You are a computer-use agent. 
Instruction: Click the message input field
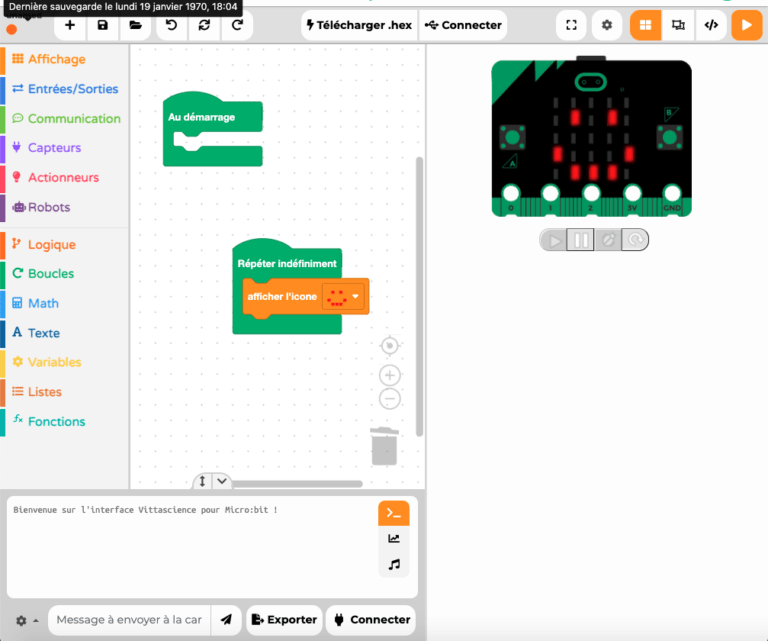(128, 620)
